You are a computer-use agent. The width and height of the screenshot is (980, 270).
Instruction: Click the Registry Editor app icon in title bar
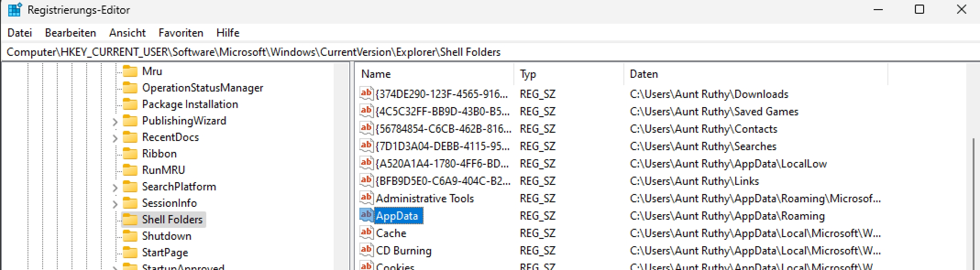click(14, 10)
